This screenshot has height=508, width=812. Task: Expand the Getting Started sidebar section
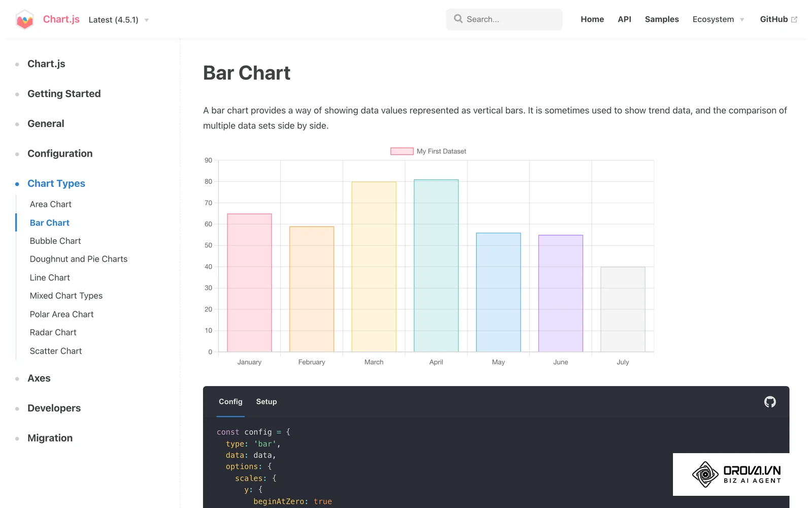pos(64,93)
